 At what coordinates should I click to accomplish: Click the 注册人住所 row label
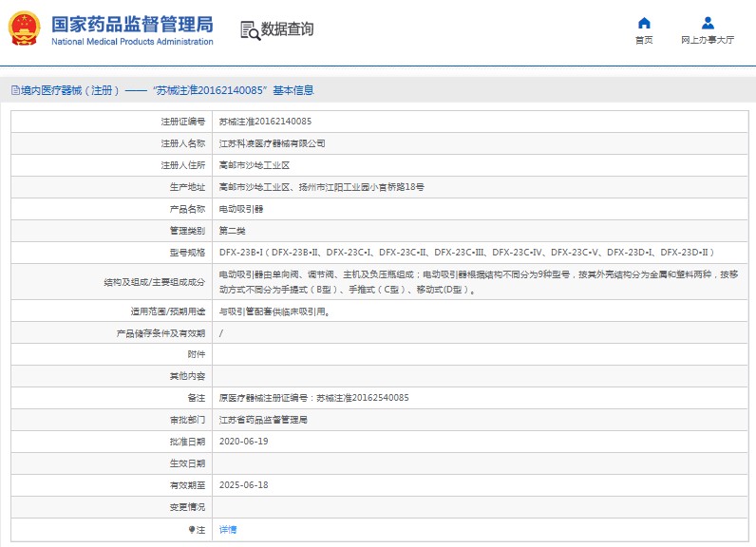pos(182,165)
